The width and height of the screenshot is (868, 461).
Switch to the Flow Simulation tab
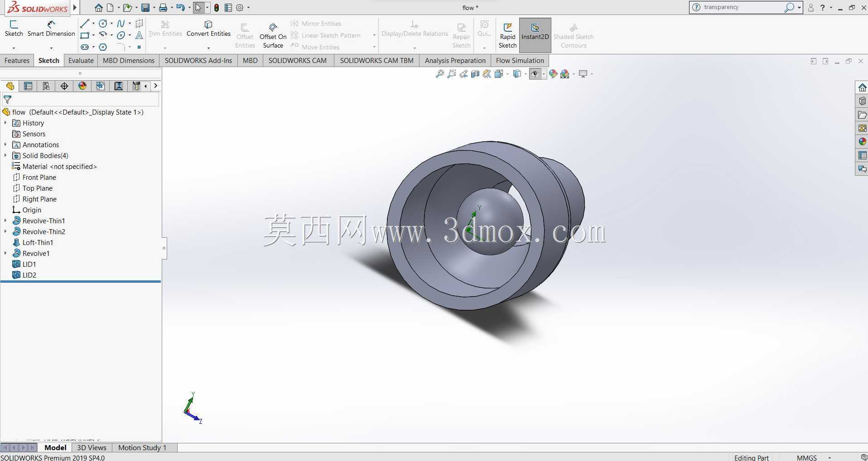pyautogui.click(x=520, y=61)
